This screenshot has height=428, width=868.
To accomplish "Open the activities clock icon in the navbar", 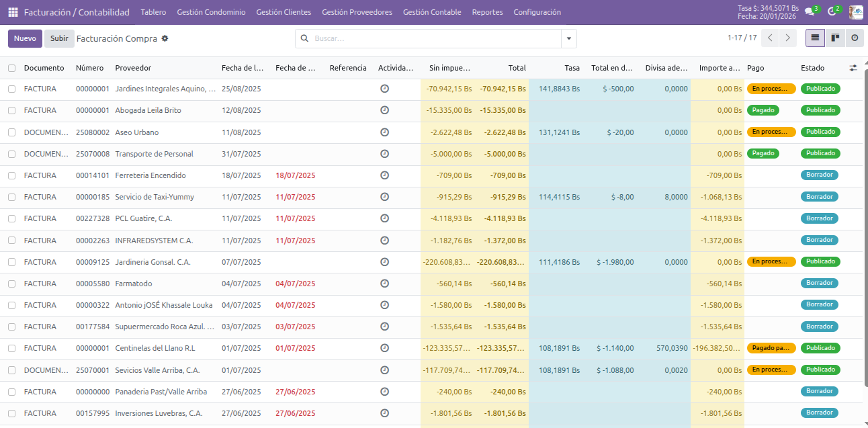I will (832, 11).
